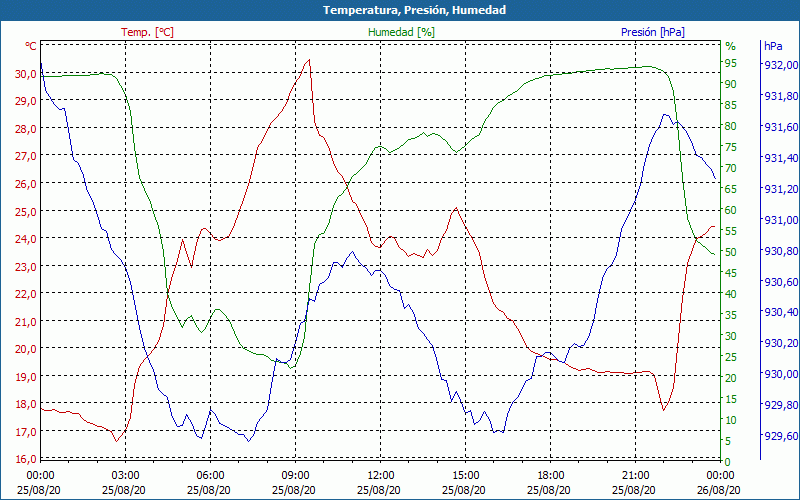Screen dimensions: 800x500
Task: Click the 27,0 temperature axis value
Action: [26, 156]
